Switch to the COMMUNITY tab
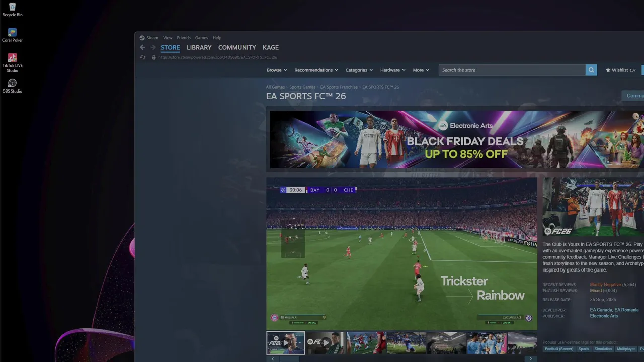This screenshot has height=362, width=644. coord(237,47)
